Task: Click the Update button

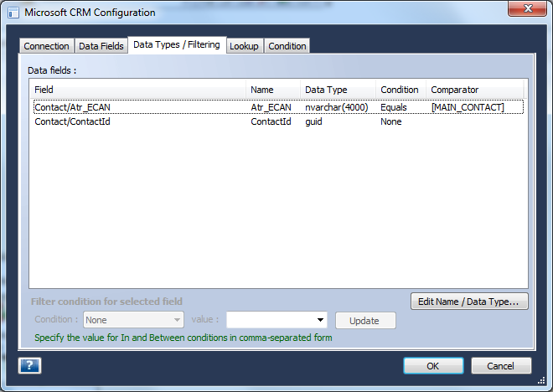Action: coord(365,321)
